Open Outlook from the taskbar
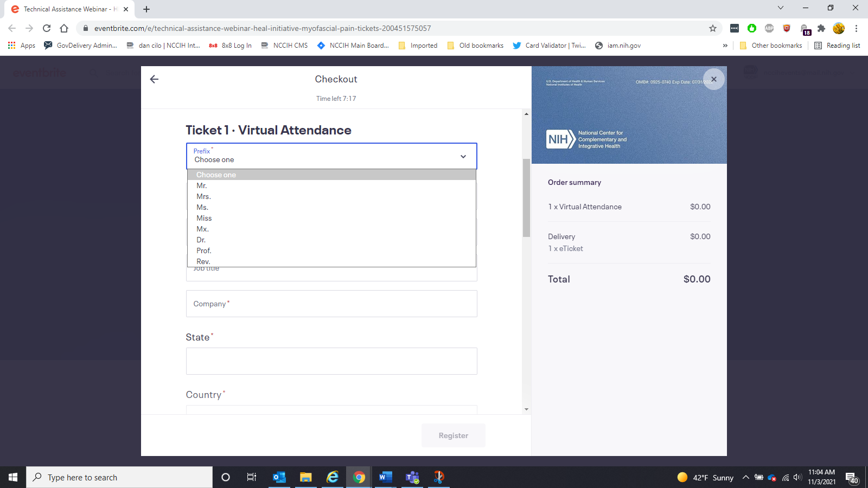 [279, 477]
